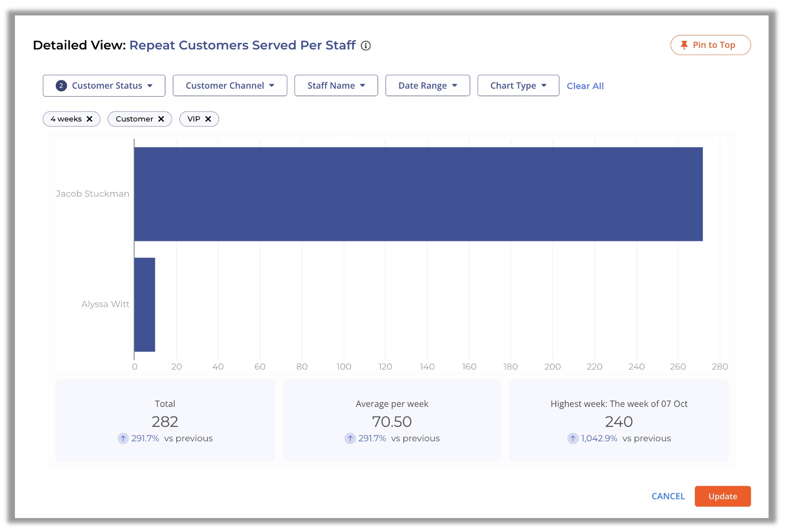Screen dimensions: 788x532
Task: Remove the 4 weeks filter chip
Action: (90, 119)
